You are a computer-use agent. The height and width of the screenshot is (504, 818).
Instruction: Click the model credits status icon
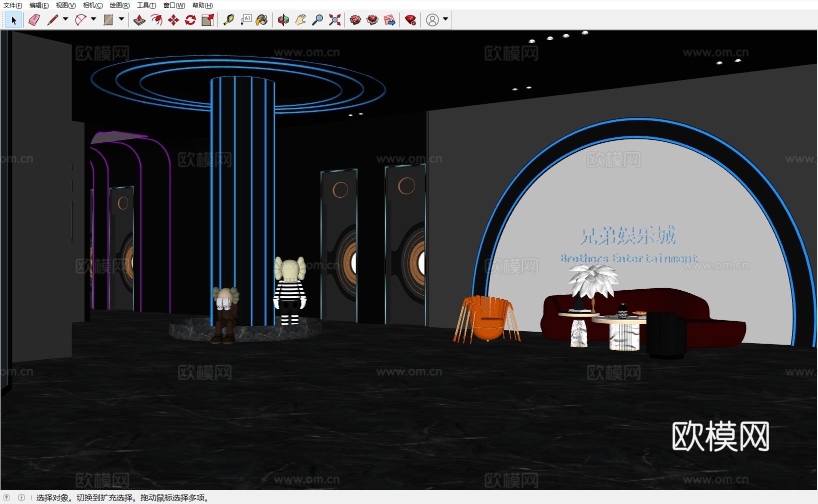tap(21, 498)
